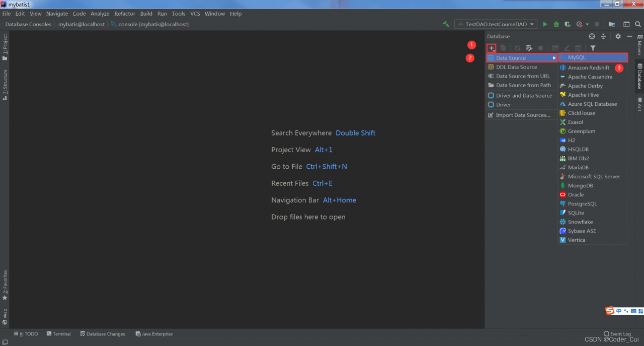The image size is (644, 346).
Task: Click the Build Project hammer icon
Action: click(446, 24)
